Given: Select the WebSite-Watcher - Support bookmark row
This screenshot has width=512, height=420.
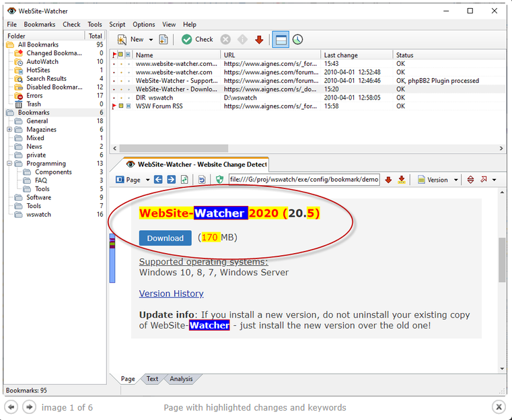Looking at the screenshot, I should [308, 81].
